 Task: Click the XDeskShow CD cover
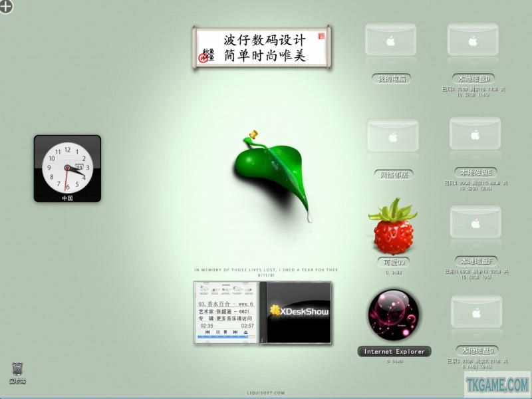coord(299,312)
